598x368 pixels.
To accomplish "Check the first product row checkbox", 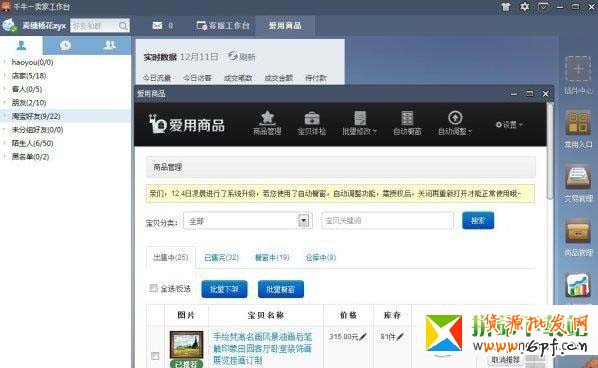I will (x=155, y=356).
